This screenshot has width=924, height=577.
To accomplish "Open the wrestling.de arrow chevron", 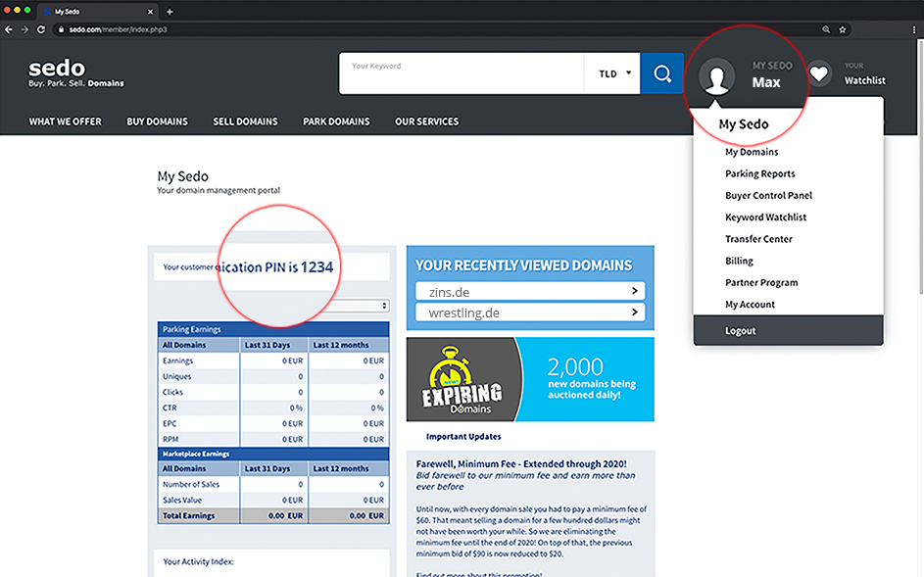I will (635, 312).
